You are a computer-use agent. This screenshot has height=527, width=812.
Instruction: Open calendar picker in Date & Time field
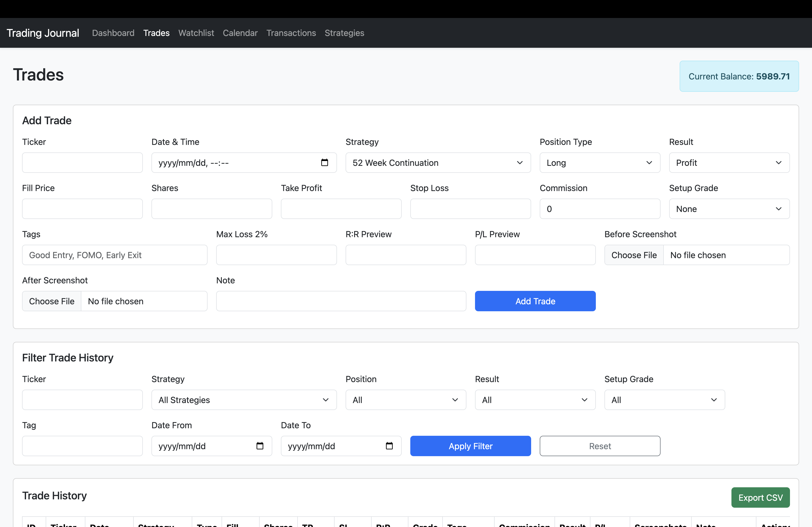(324, 163)
